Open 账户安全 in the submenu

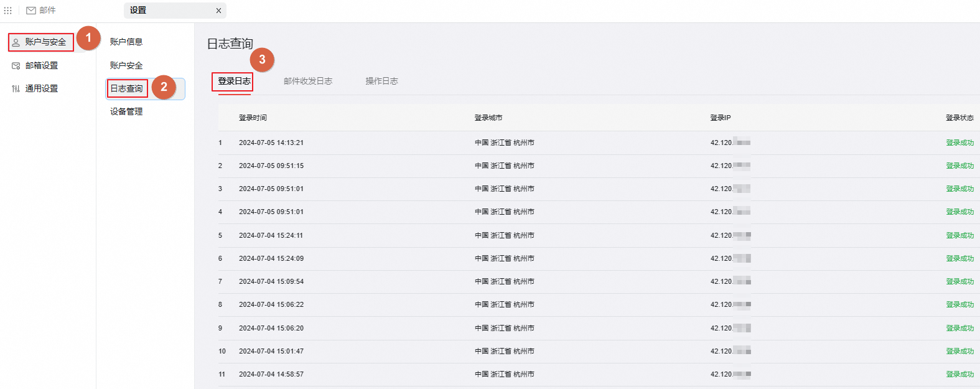tap(126, 65)
